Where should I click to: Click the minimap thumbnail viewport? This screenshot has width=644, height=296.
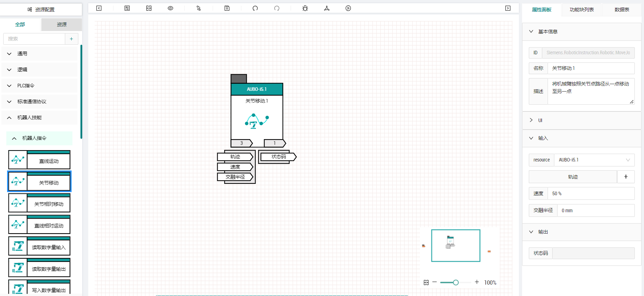[x=456, y=246]
